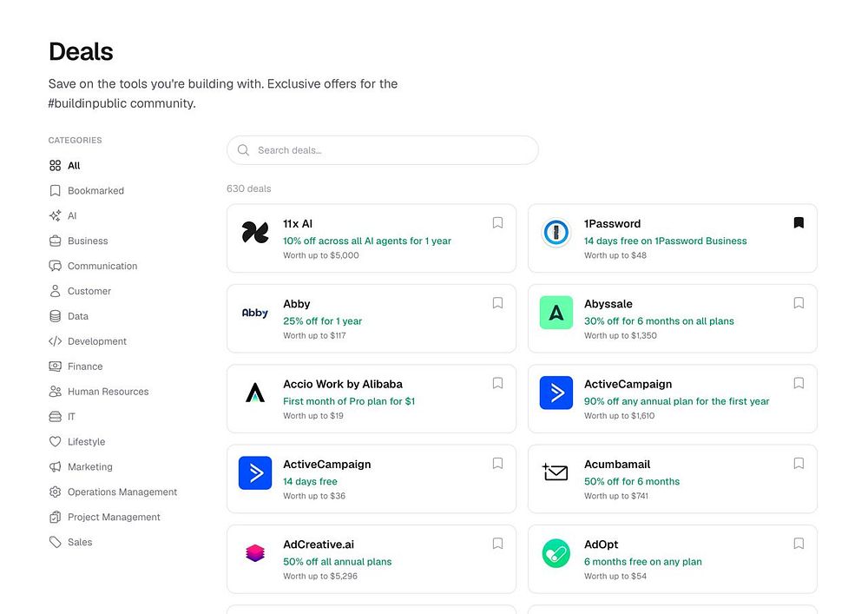Open the Acumbamail deal title

click(x=617, y=464)
